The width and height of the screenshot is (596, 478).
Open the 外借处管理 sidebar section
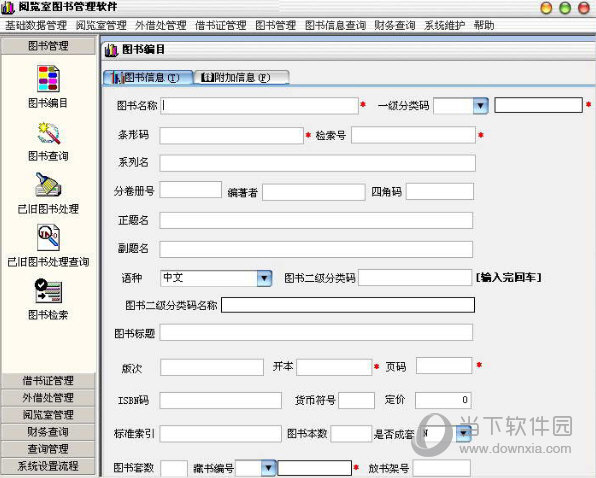coord(48,398)
